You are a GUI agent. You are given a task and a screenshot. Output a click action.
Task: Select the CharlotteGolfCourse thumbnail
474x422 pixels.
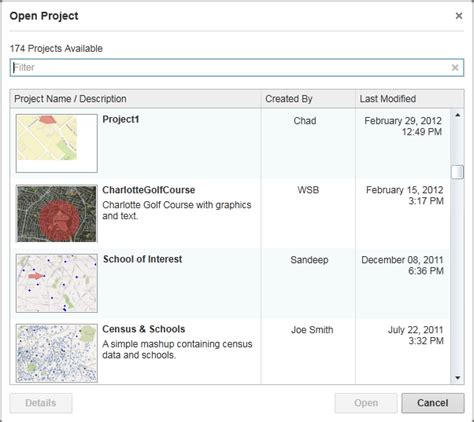point(57,213)
